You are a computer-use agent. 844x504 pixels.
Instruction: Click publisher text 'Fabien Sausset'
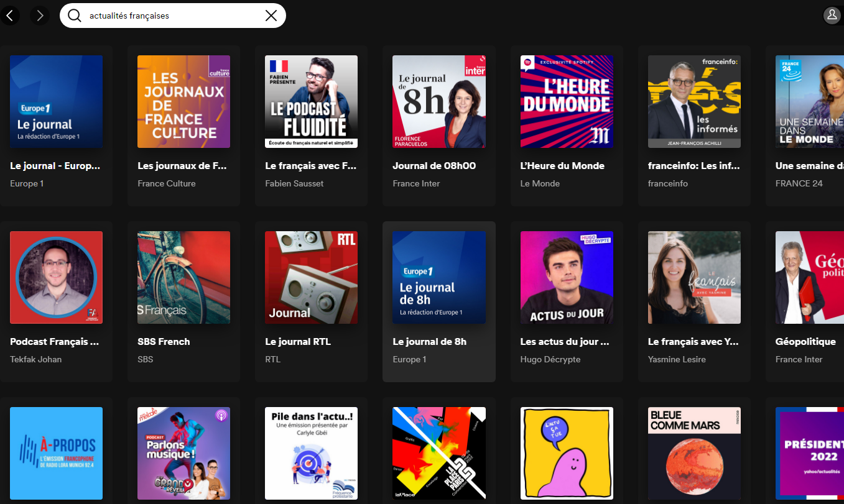tap(294, 183)
